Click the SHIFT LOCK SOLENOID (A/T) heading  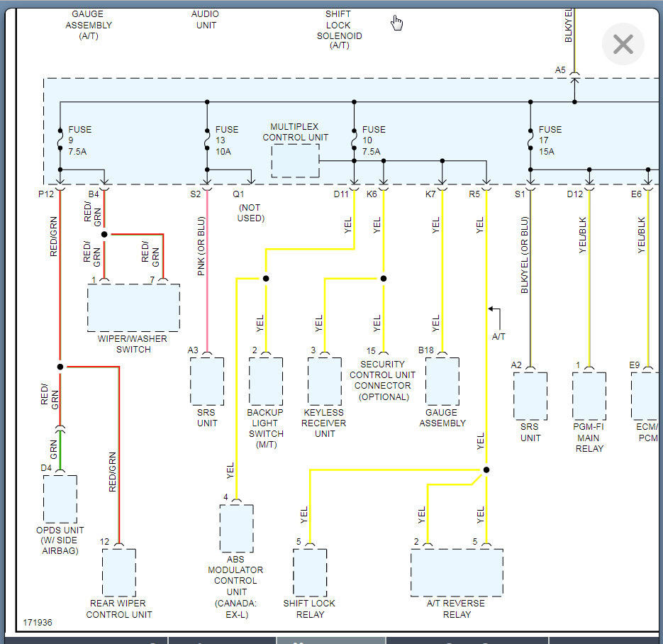pyautogui.click(x=339, y=30)
